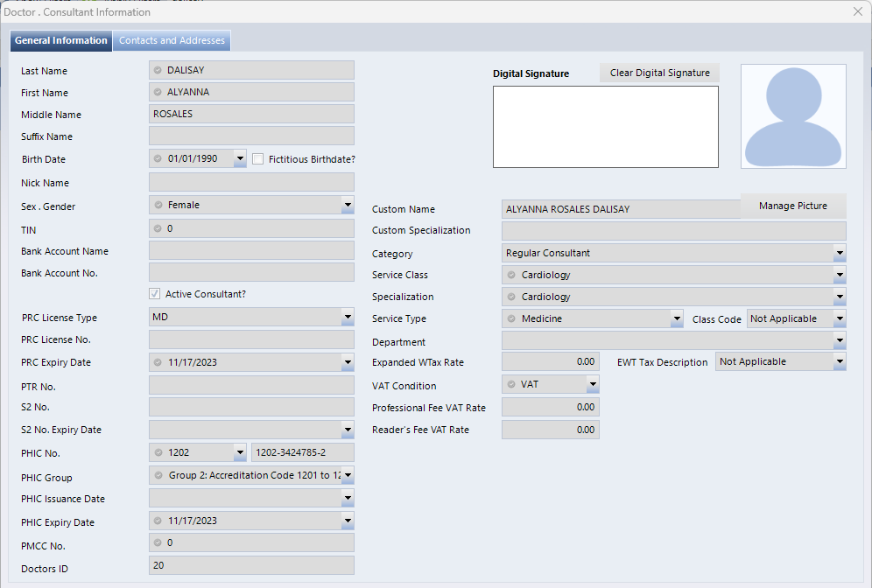
Task: Open the PHIC No. code dropdown
Action: [x=240, y=452]
